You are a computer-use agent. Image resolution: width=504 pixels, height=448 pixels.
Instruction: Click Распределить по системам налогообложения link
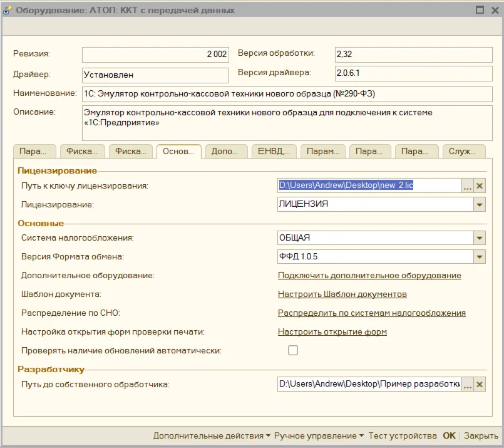(x=372, y=313)
